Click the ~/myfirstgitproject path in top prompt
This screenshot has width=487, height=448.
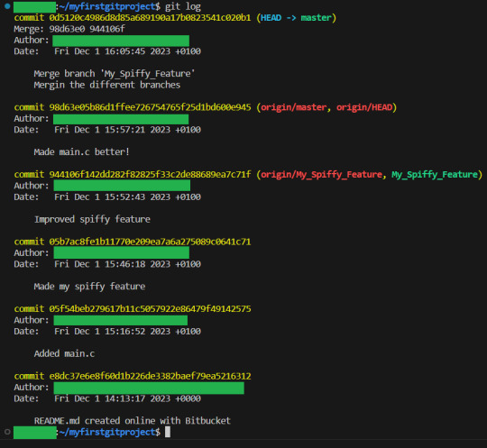click(108, 6)
